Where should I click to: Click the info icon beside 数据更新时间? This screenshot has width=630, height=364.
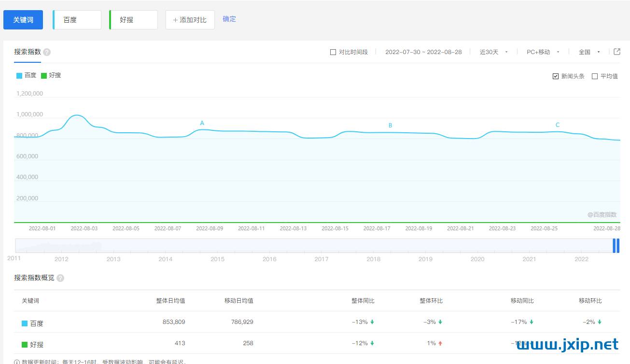point(17,361)
